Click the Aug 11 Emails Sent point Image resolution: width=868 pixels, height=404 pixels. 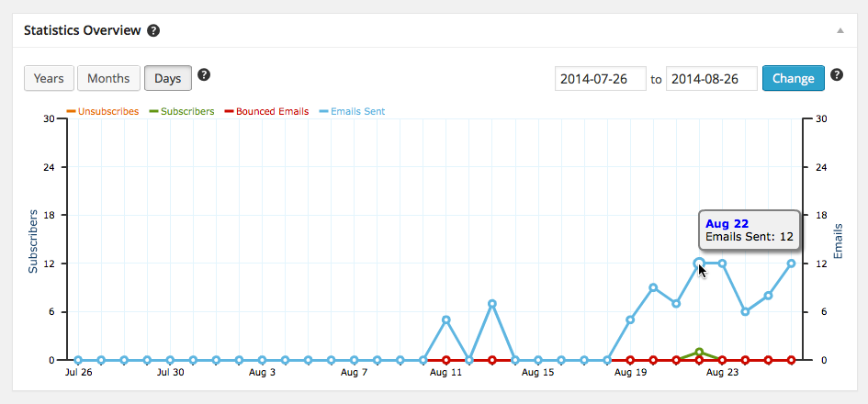tap(446, 320)
